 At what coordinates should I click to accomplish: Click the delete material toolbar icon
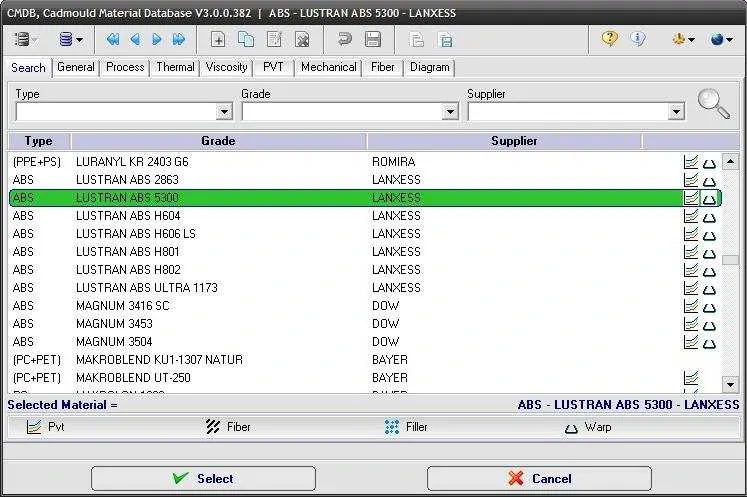tap(302, 40)
